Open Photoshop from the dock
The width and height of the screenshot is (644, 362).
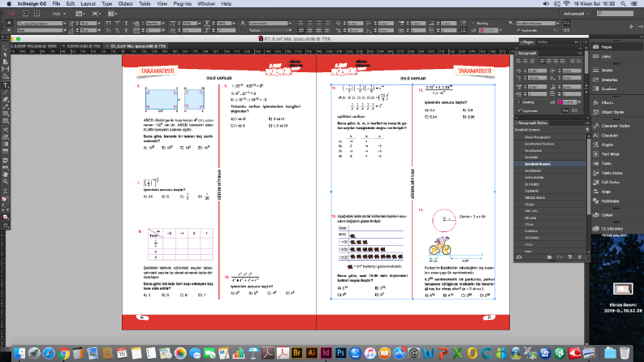[340, 353]
